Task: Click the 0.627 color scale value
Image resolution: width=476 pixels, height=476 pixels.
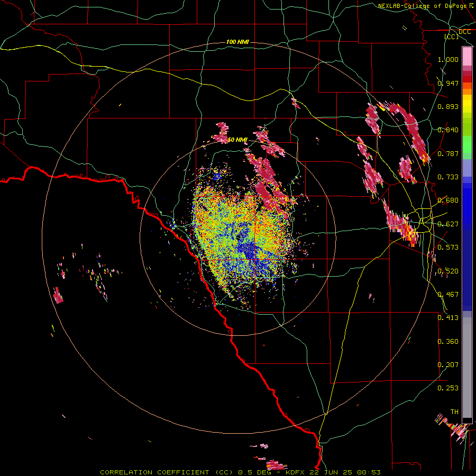Action: (x=448, y=224)
